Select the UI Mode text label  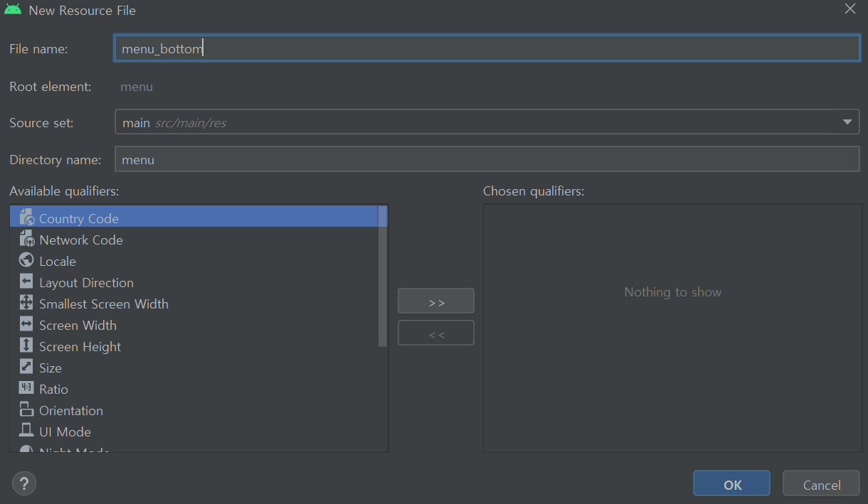65,432
